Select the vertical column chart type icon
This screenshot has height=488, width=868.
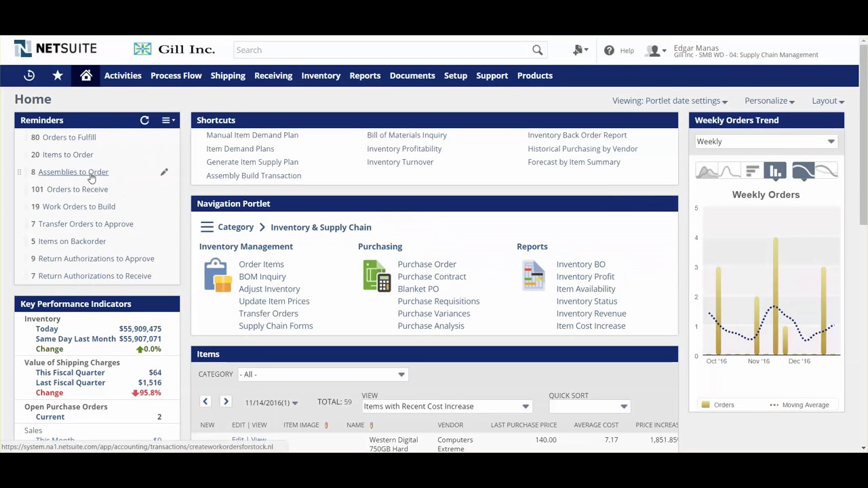(775, 171)
